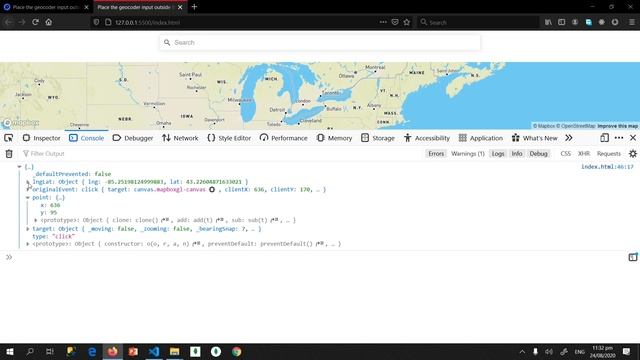Open File Explorer from taskbar

[x=175, y=351]
